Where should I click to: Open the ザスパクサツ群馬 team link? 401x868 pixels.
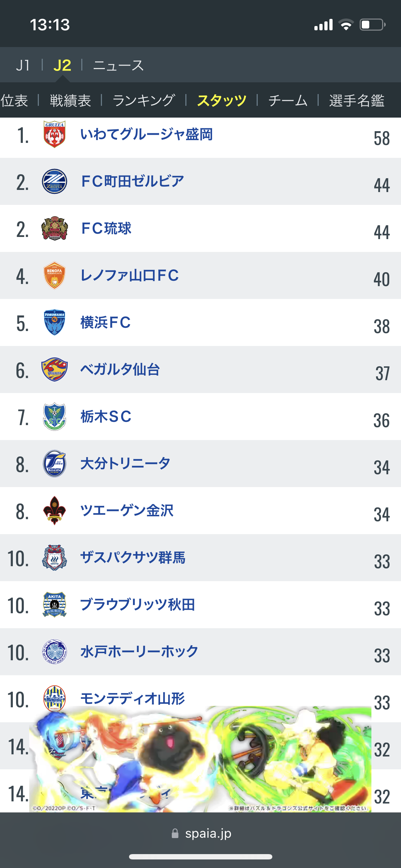[133, 558]
